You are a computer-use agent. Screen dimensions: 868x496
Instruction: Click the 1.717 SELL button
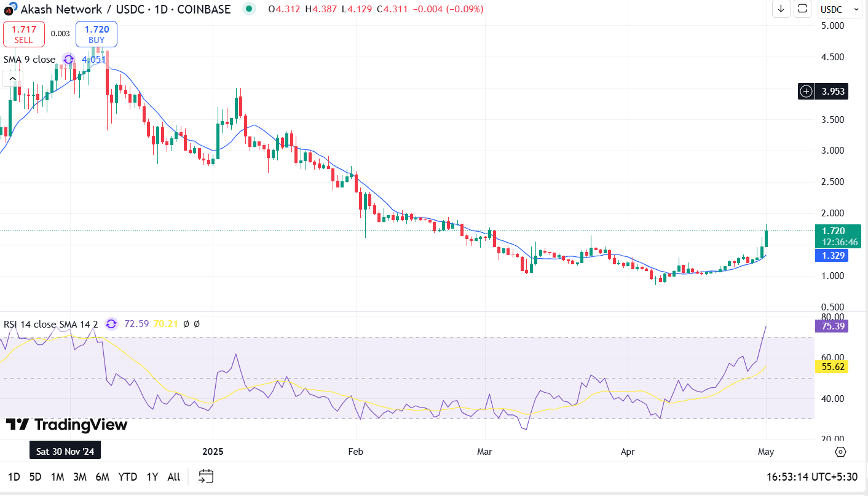point(23,34)
